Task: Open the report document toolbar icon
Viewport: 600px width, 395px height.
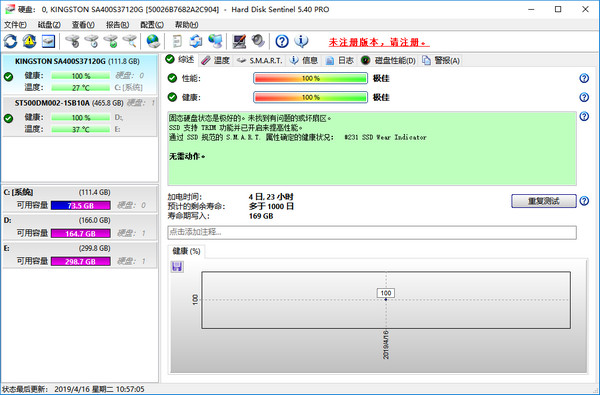Action: coord(177,41)
